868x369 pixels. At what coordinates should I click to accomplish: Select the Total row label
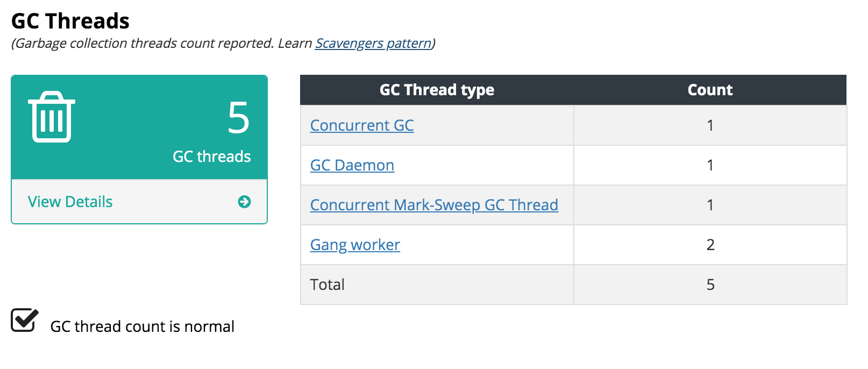[328, 285]
